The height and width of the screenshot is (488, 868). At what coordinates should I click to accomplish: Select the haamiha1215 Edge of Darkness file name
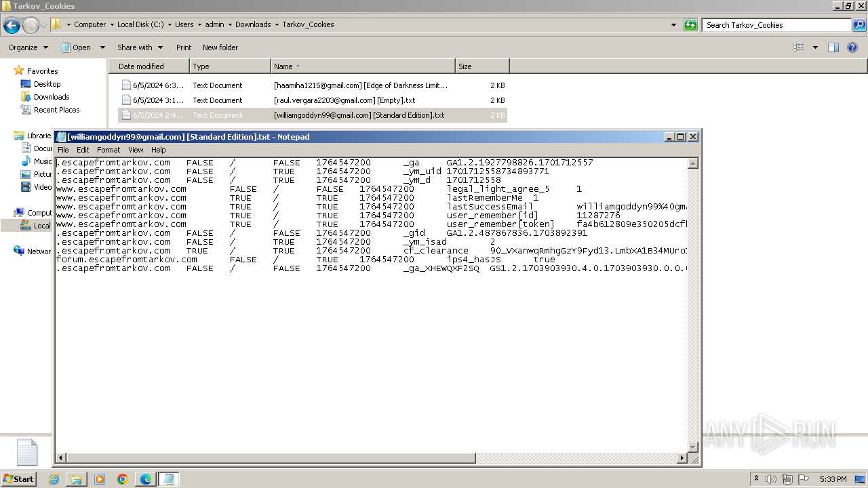(361, 85)
